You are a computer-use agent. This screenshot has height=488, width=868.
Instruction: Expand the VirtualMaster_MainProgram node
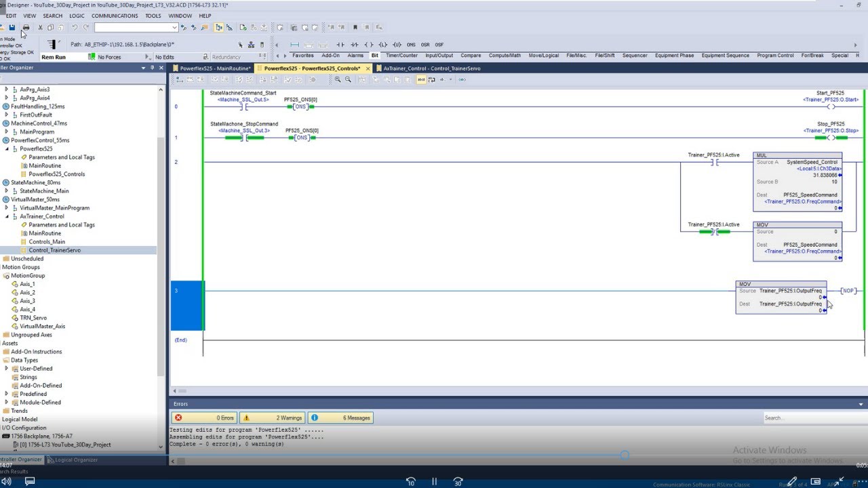(7, 208)
